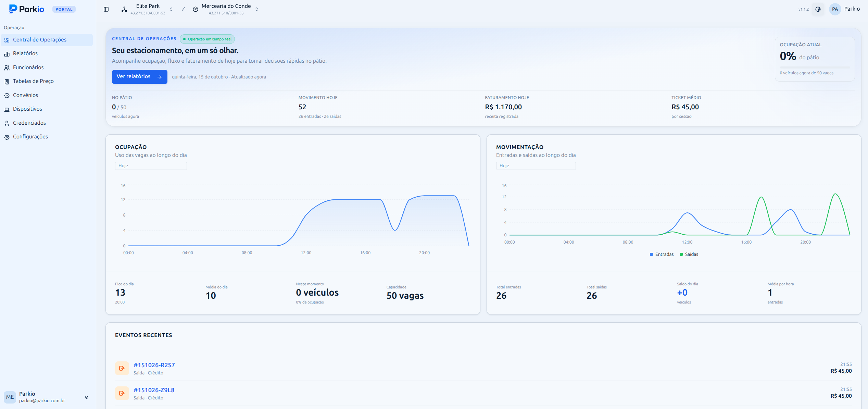Screen dimensions: 868x409
Task: Click the Central de Operações dashboard icon
Action: [7, 40]
